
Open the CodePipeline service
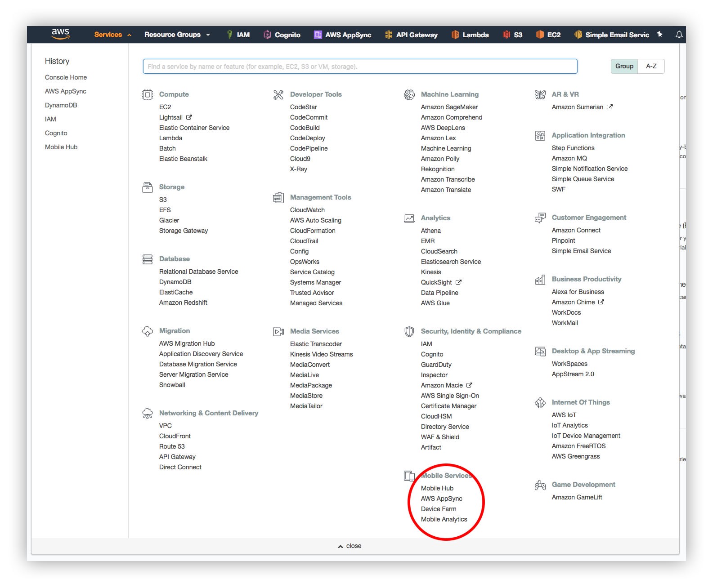coord(309,148)
